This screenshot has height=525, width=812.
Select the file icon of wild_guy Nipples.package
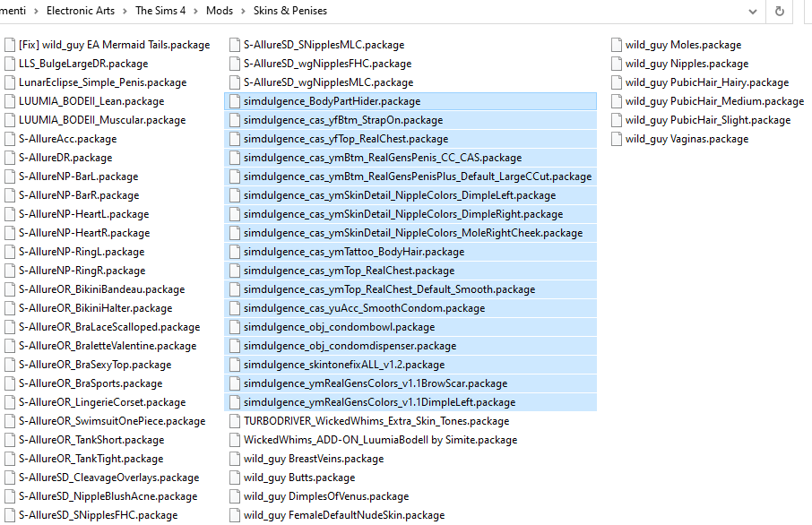coord(617,64)
